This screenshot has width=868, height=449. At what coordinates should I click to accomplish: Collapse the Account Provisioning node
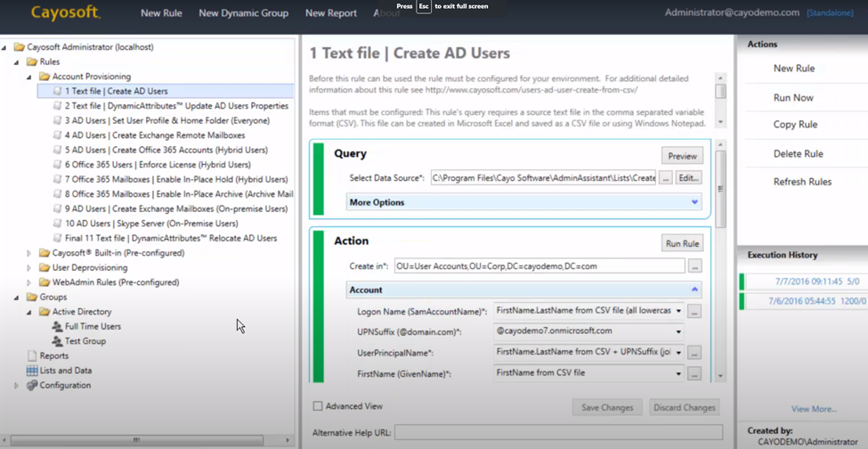[29, 77]
